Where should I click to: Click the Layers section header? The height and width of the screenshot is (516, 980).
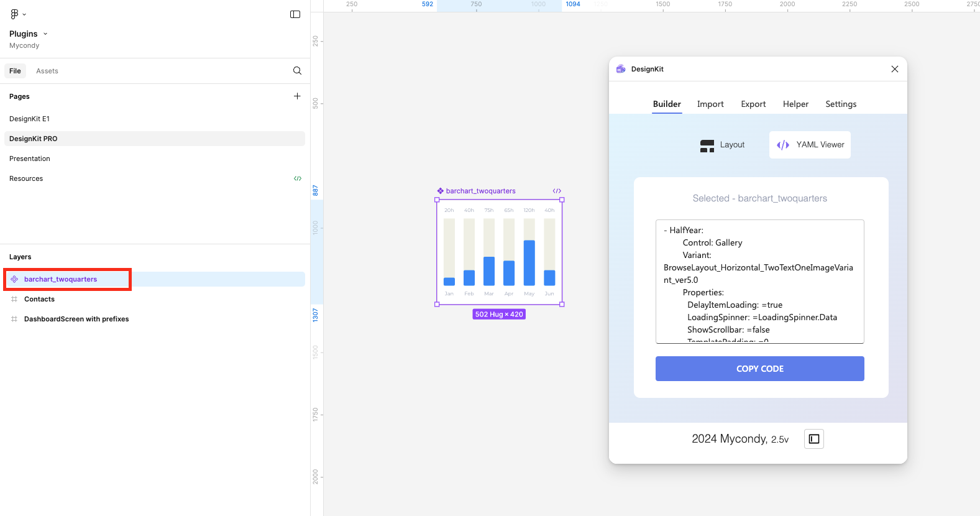pyautogui.click(x=20, y=257)
